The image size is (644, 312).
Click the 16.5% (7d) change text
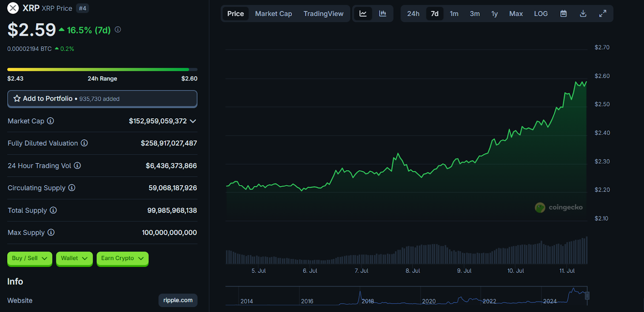[89, 30]
